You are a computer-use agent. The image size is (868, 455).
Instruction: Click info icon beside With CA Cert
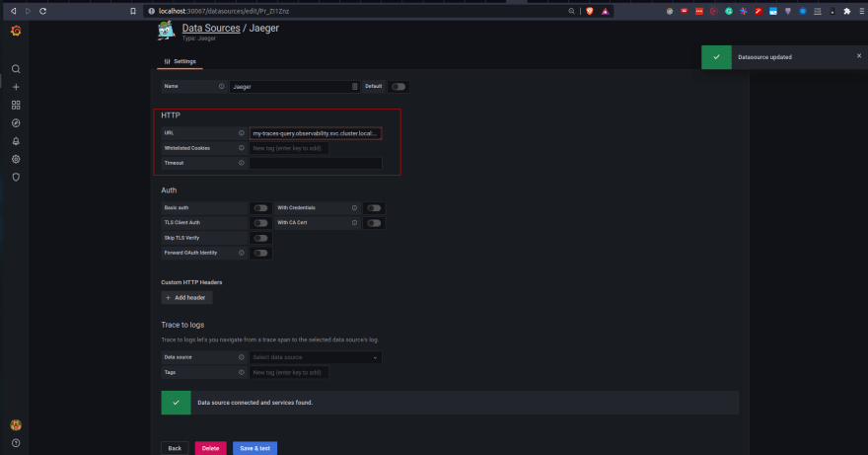click(354, 223)
